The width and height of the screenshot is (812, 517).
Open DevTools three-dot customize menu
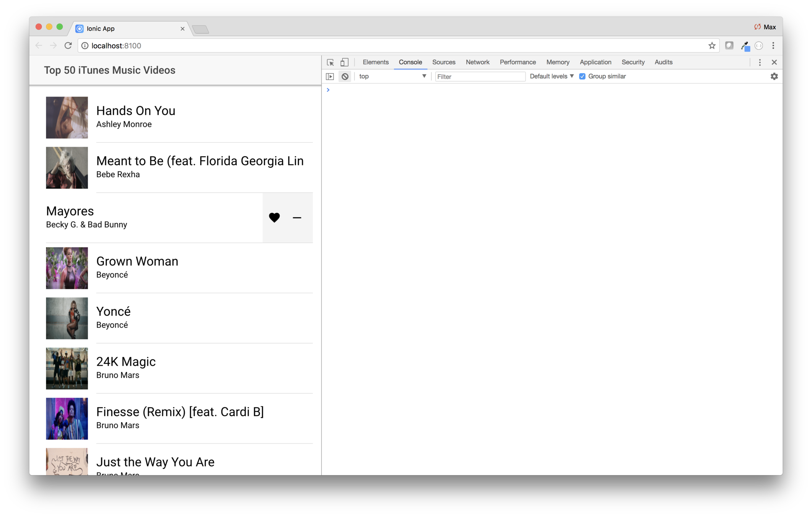tap(760, 62)
